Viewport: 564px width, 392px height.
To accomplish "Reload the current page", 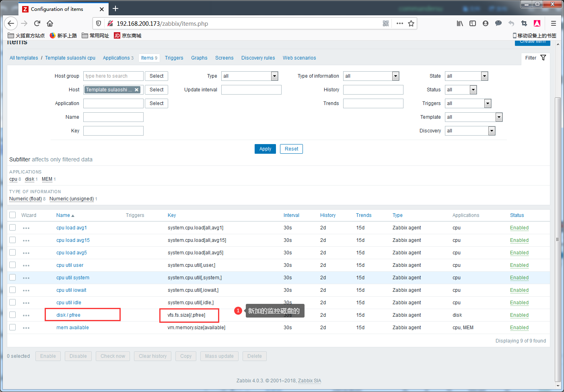I will (x=37, y=23).
